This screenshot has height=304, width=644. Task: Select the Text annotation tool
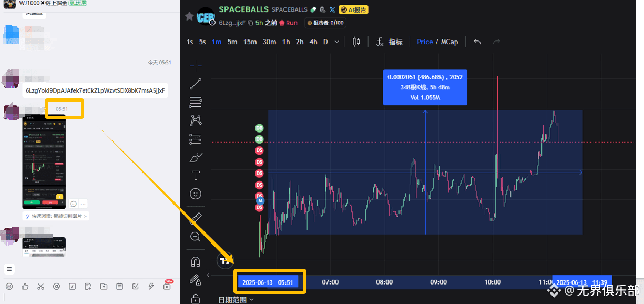point(196,176)
